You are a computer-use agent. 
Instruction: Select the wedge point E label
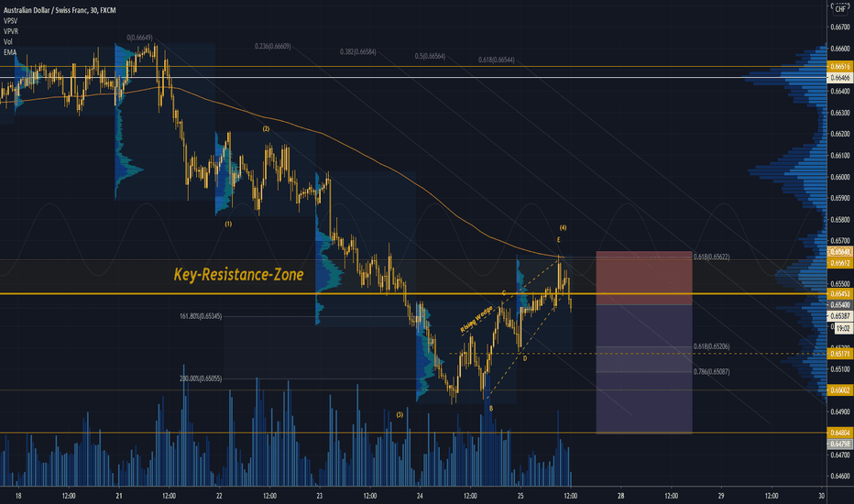pyautogui.click(x=558, y=240)
